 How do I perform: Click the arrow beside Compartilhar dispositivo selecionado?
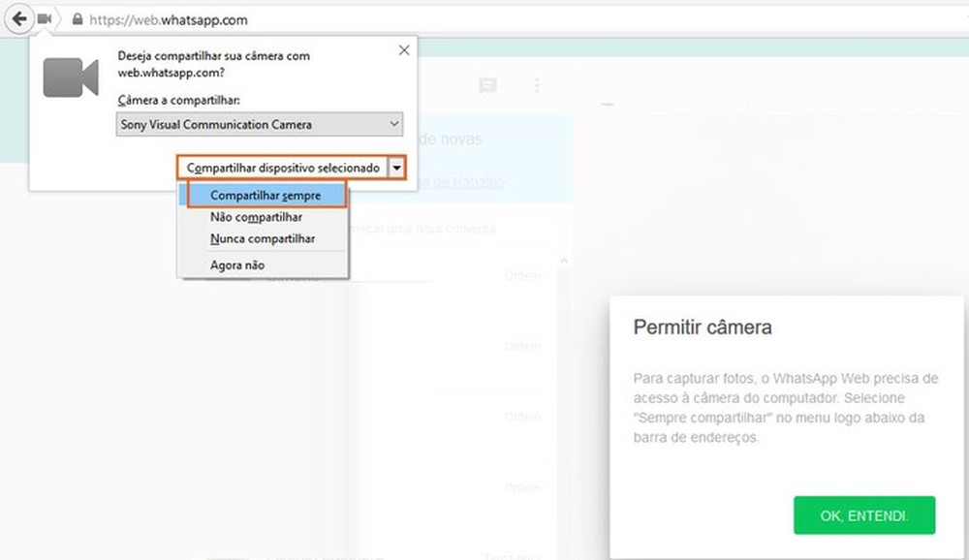click(x=397, y=167)
